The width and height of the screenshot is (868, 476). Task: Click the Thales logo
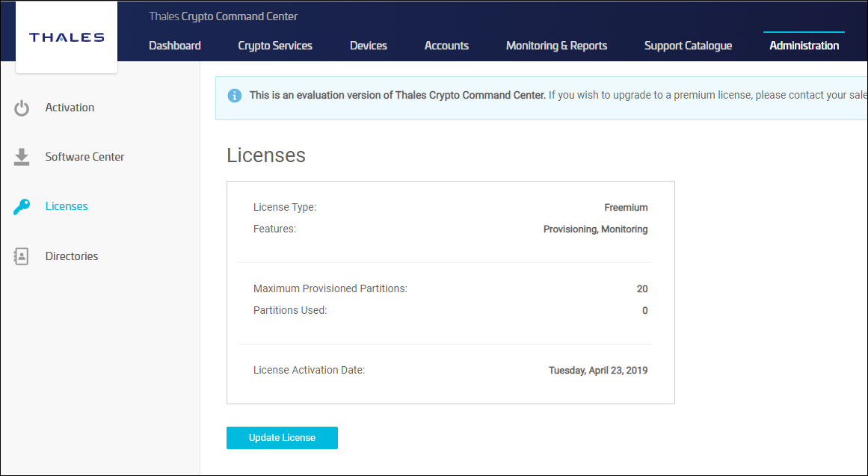[67, 37]
